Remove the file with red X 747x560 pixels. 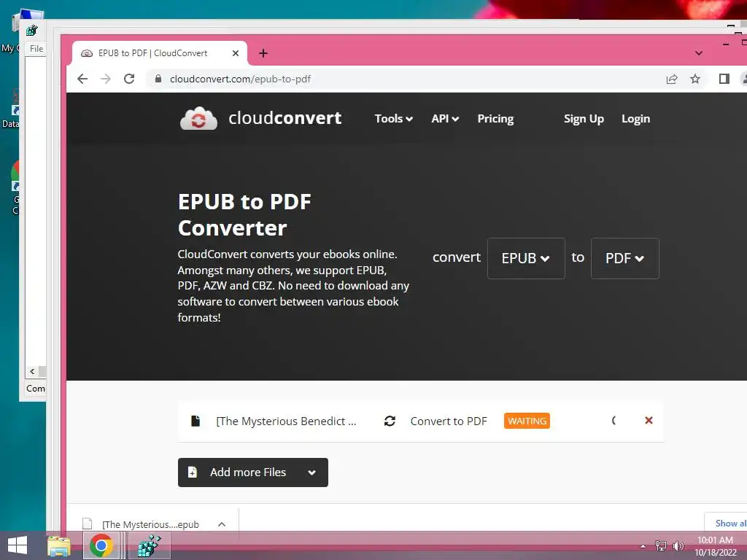pyautogui.click(x=649, y=420)
